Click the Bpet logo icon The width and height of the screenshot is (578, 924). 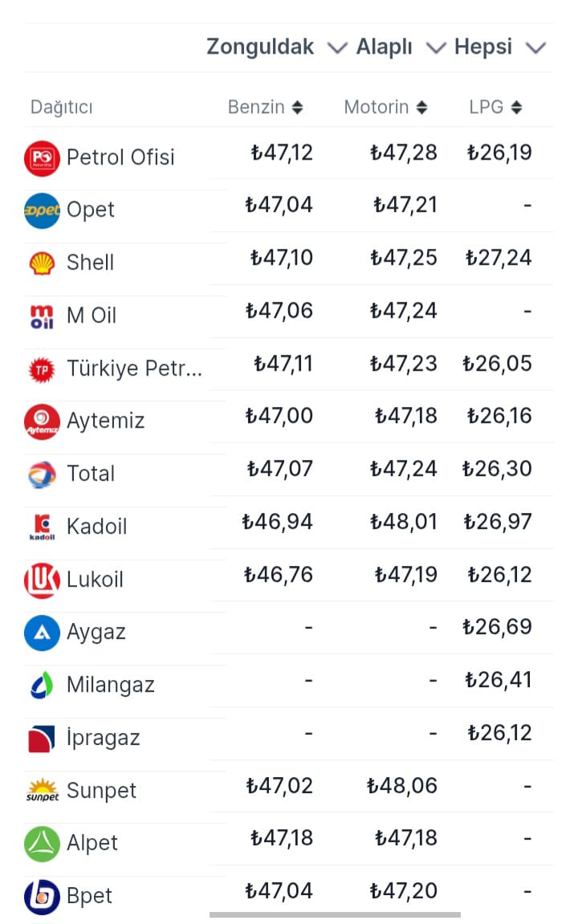[x=42, y=897]
